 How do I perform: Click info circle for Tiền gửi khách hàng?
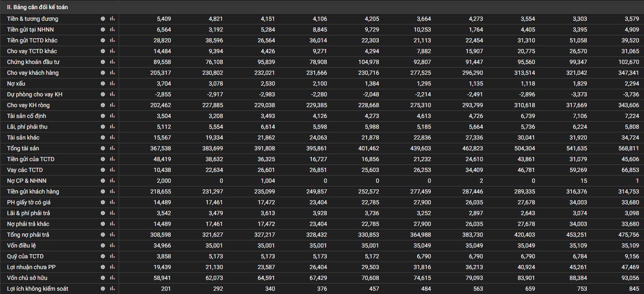click(x=103, y=191)
